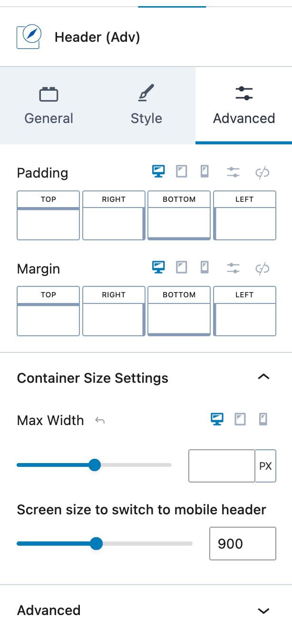Unlink the Padding values

[262, 172]
